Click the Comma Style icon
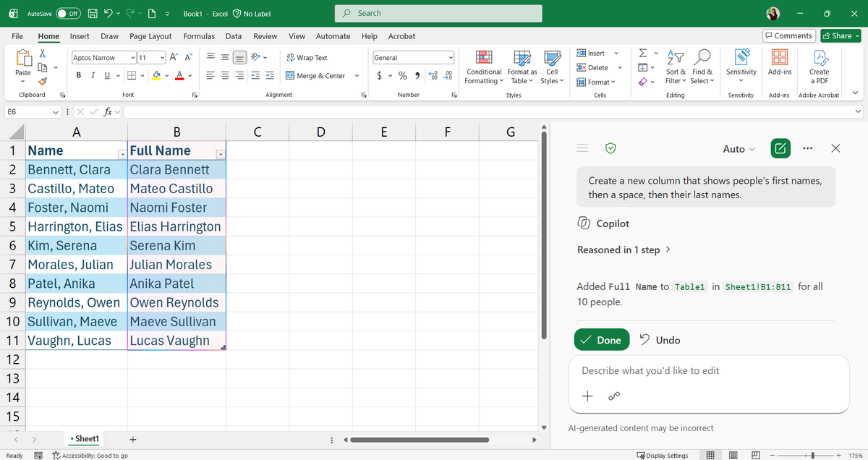The width and height of the screenshot is (868, 460). click(418, 75)
